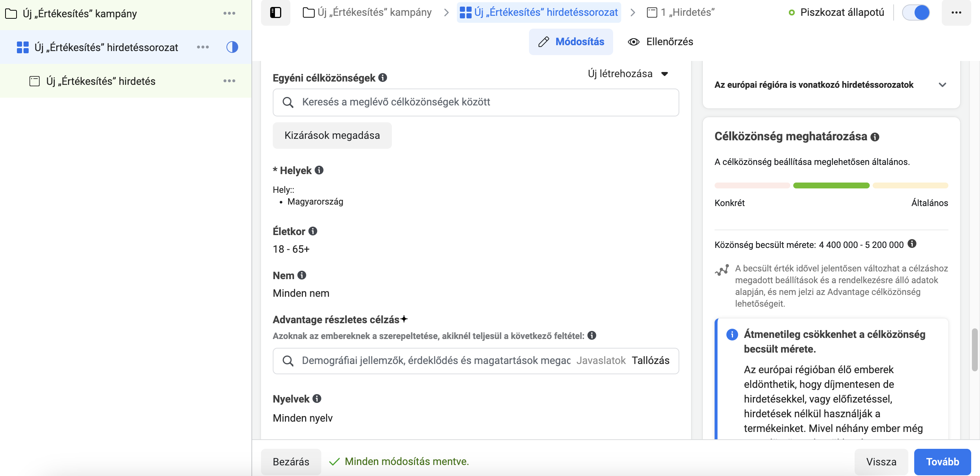Viewport: 980px width, 476px height.
Task: Open options for hirdetéssorozat in sidebar
Action: click(x=203, y=47)
